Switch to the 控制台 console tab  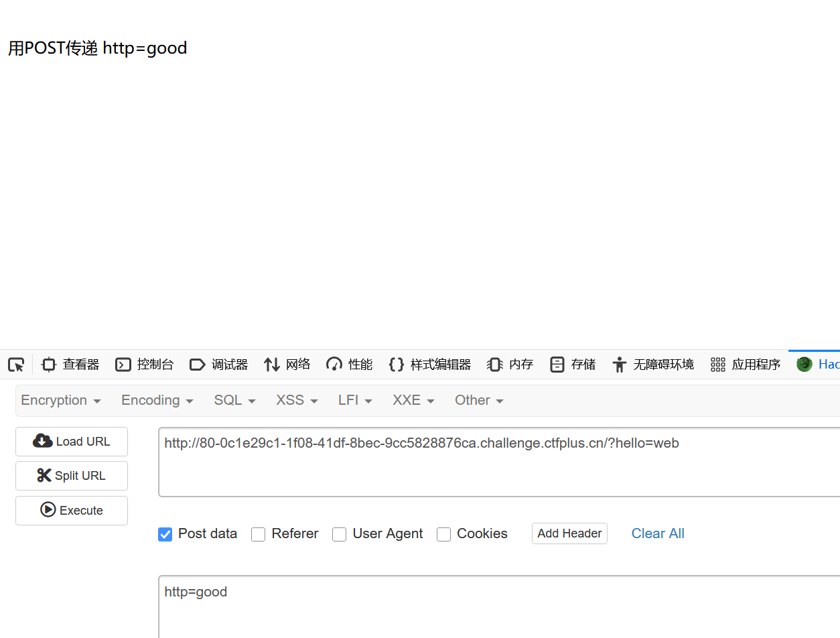click(145, 365)
